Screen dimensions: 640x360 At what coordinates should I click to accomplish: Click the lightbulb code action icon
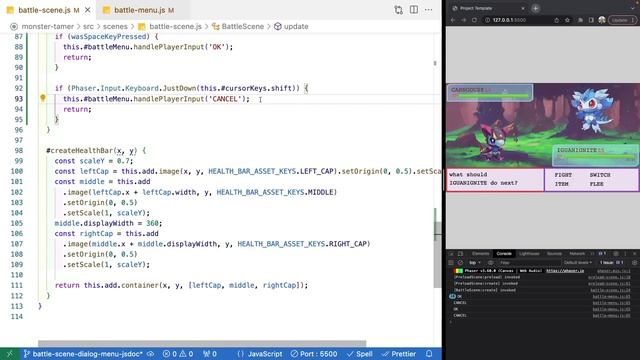pyautogui.click(x=43, y=98)
